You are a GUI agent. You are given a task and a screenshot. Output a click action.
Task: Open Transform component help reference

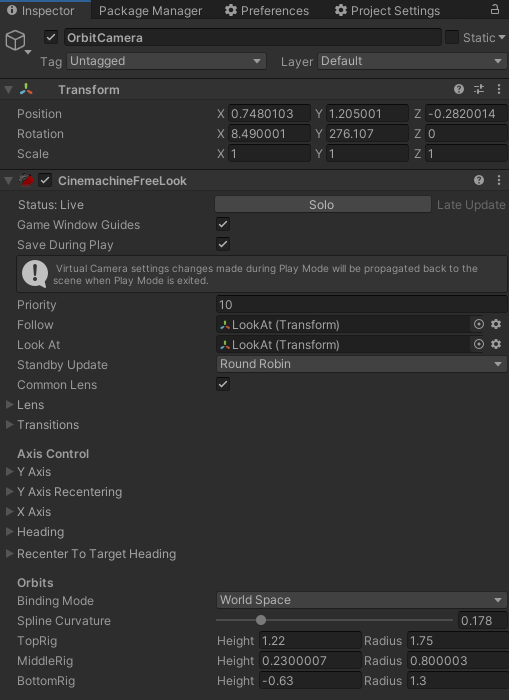click(x=459, y=89)
